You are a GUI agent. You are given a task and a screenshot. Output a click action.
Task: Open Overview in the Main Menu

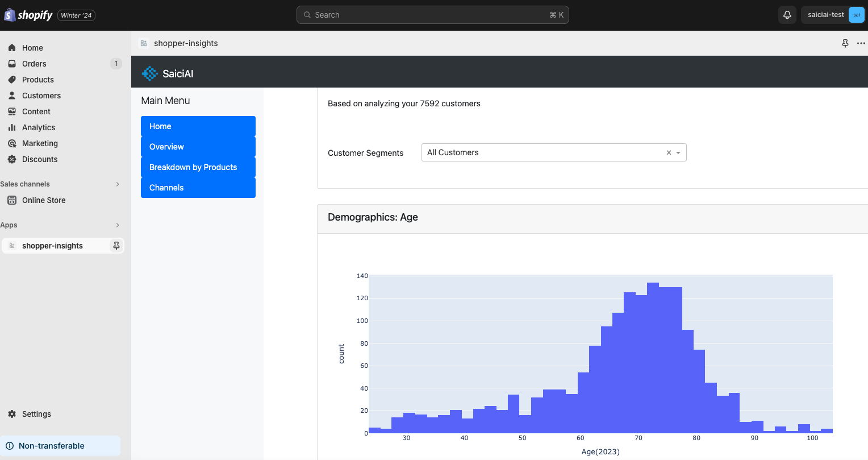point(198,147)
